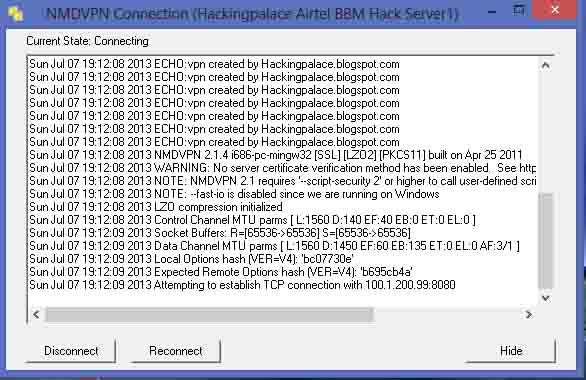The height and width of the screenshot is (380, 586).
Task: Click the Reconnect button
Action: pos(175,351)
